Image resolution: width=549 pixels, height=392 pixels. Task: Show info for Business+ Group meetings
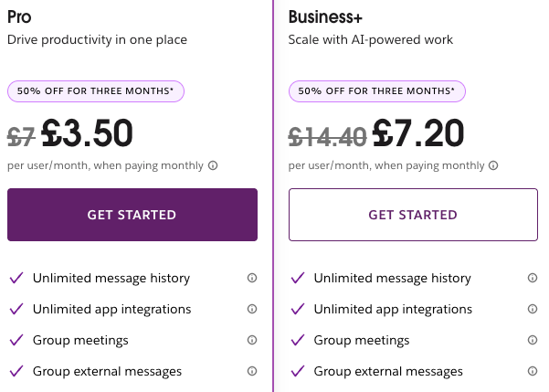(533, 340)
